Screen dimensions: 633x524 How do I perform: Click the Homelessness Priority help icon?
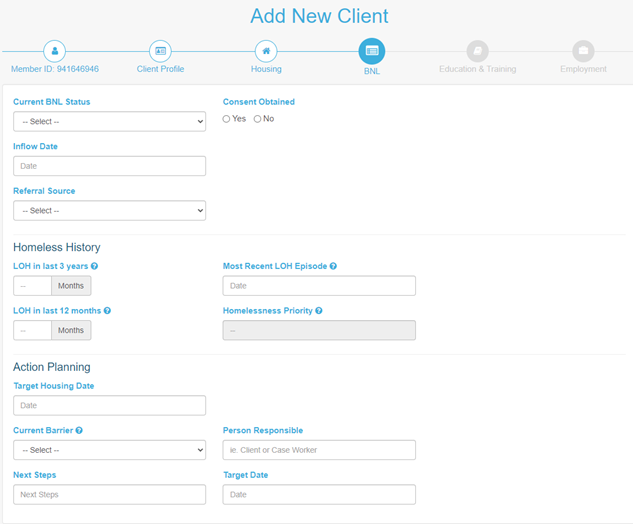[319, 311]
